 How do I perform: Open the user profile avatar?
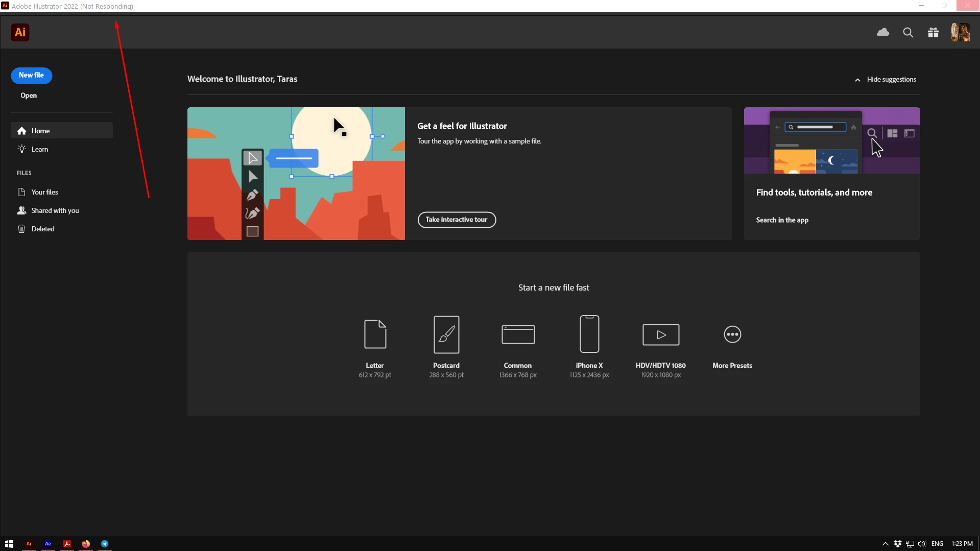point(960,32)
